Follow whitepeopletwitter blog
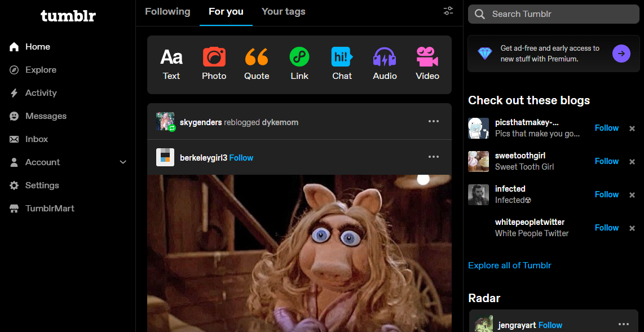The height and width of the screenshot is (332, 644). [x=607, y=228]
